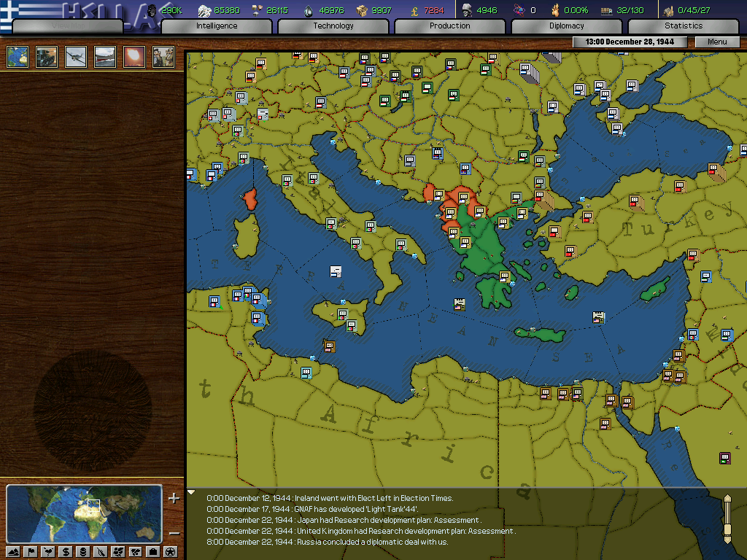This screenshot has height=560, width=747.
Task: Click log entry about Japan Research development plan
Action: click(x=344, y=520)
